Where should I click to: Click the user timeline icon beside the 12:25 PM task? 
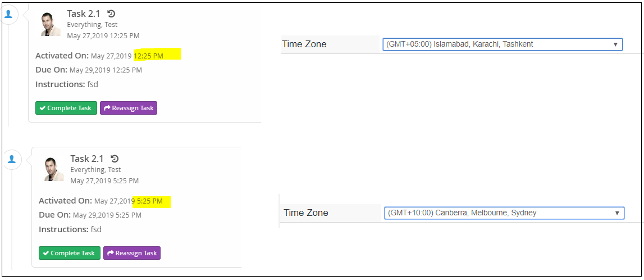coord(8,14)
